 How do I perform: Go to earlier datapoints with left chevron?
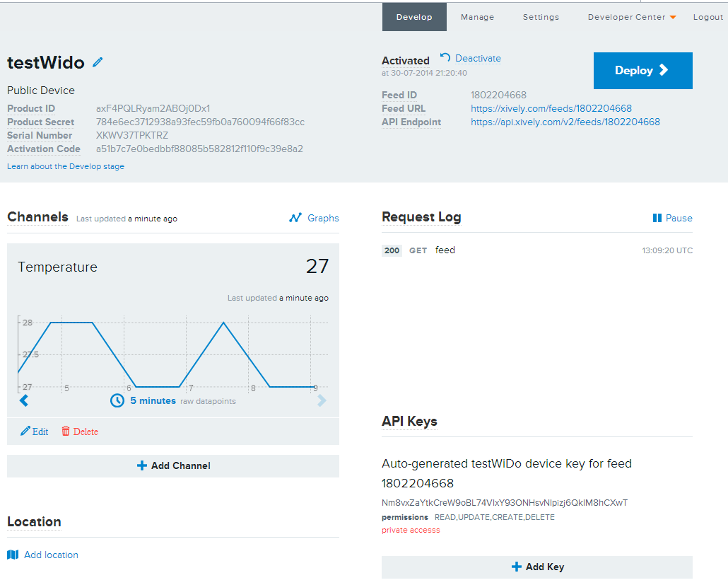pyautogui.click(x=24, y=400)
